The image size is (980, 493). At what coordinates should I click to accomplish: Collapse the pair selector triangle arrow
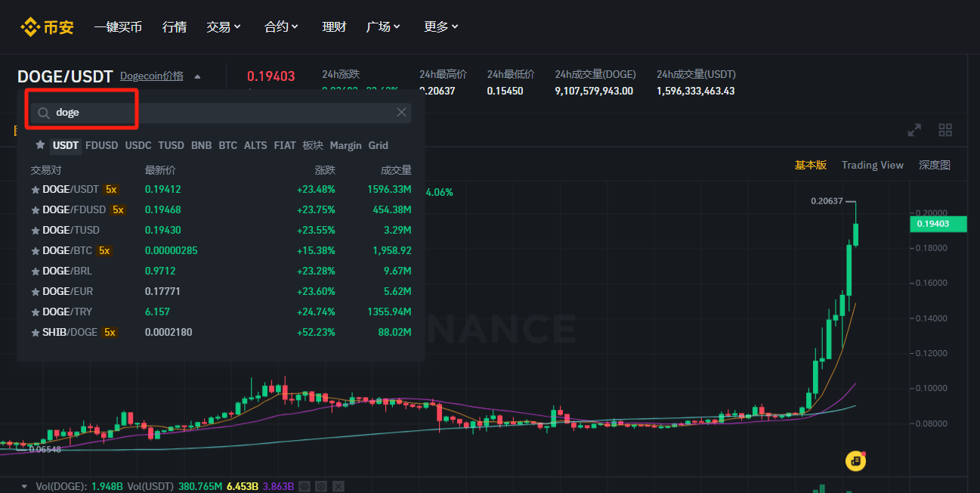tap(197, 76)
